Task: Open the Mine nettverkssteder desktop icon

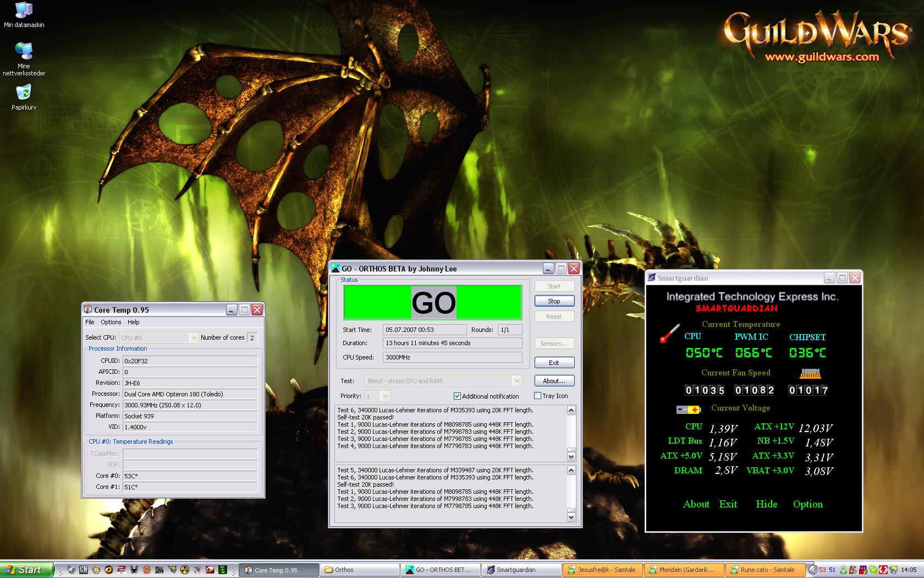Action: coord(24,59)
